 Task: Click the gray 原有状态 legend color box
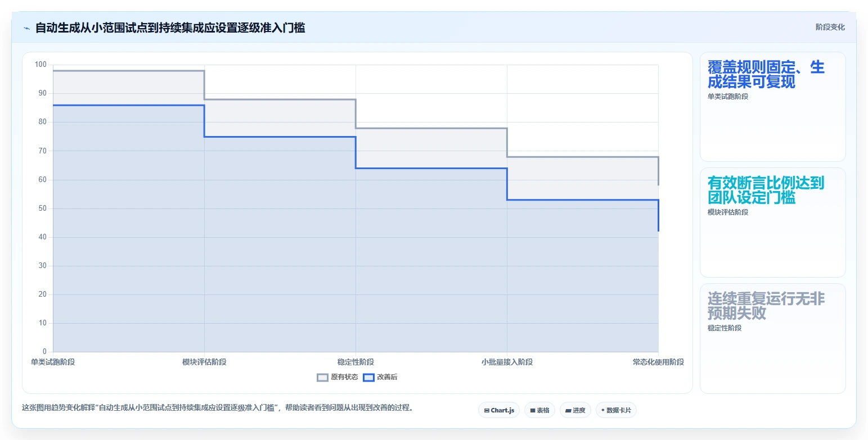pyautogui.click(x=323, y=377)
